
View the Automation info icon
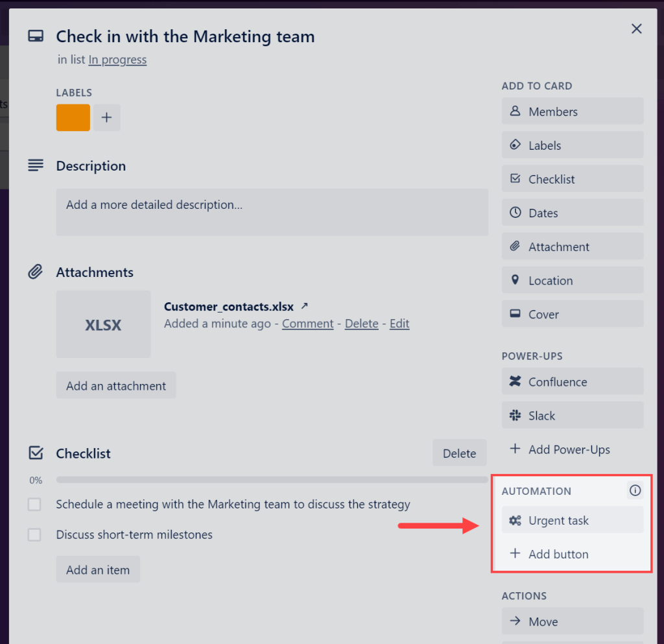pos(635,490)
